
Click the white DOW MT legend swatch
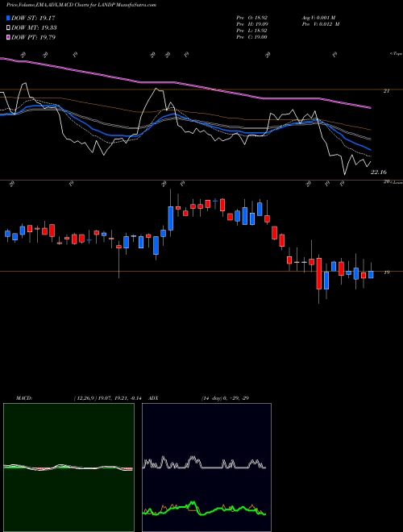click(9, 28)
